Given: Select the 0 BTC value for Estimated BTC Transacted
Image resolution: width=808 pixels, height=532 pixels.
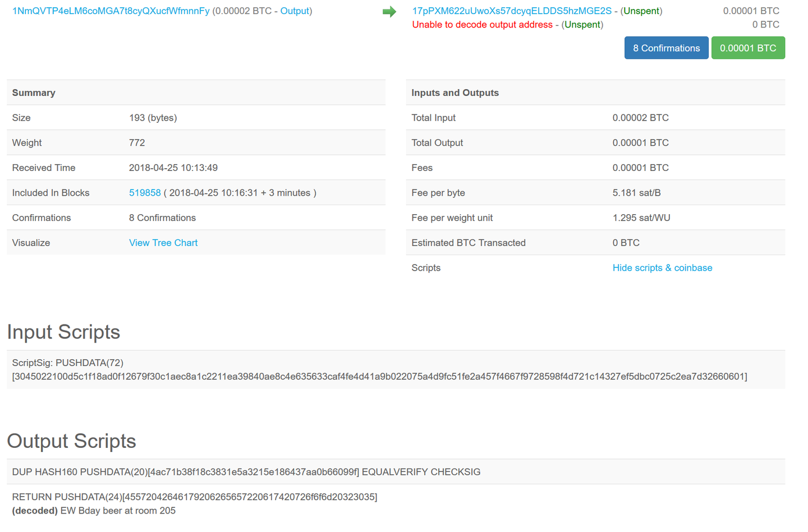Looking at the screenshot, I should coord(626,243).
